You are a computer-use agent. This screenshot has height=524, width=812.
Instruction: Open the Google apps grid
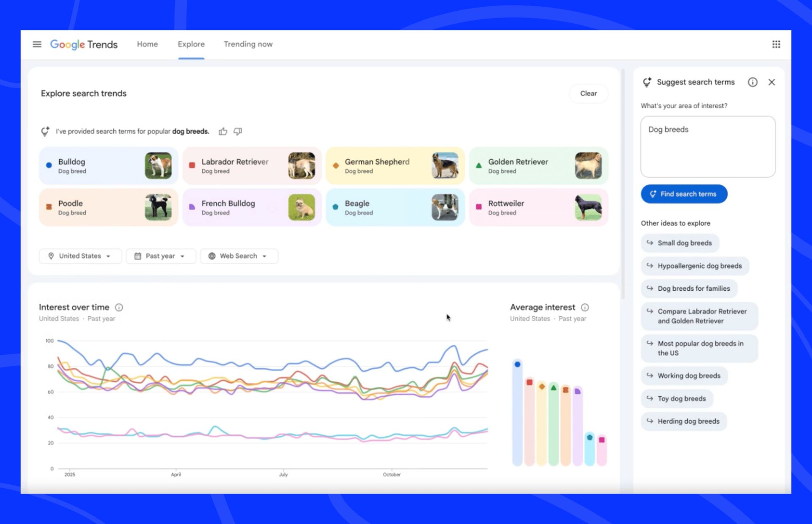click(776, 44)
